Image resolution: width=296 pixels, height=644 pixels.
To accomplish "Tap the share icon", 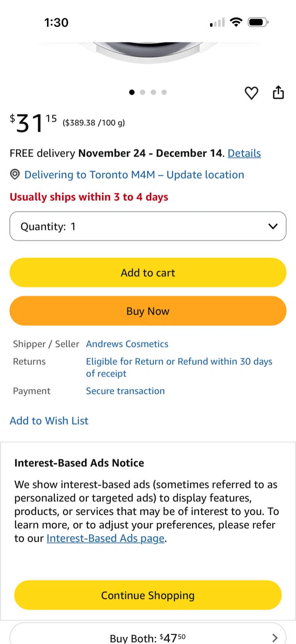I will pos(279,92).
